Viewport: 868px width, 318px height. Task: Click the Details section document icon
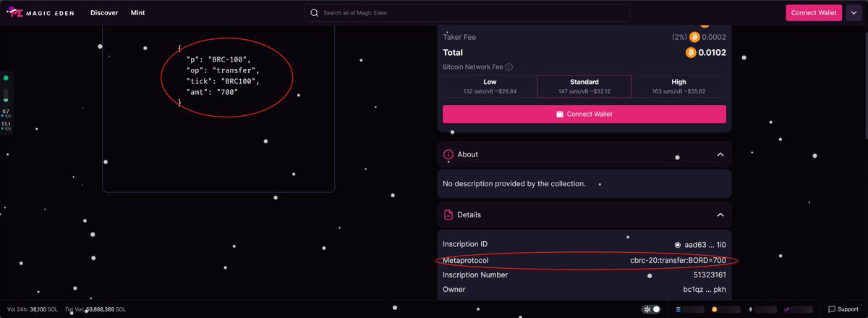click(448, 215)
